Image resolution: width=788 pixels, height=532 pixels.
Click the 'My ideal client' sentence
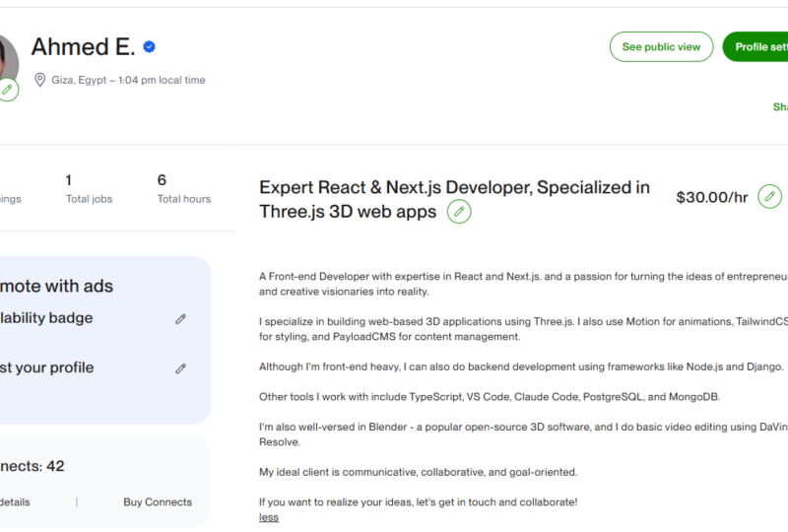[418, 472]
